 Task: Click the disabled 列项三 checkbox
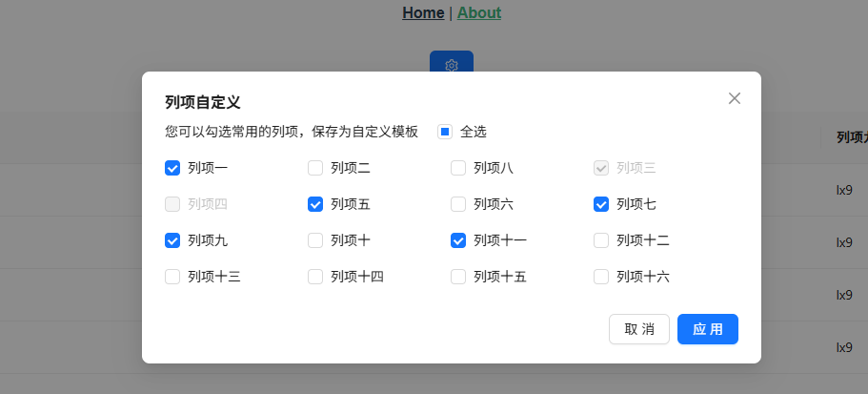click(600, 168)
